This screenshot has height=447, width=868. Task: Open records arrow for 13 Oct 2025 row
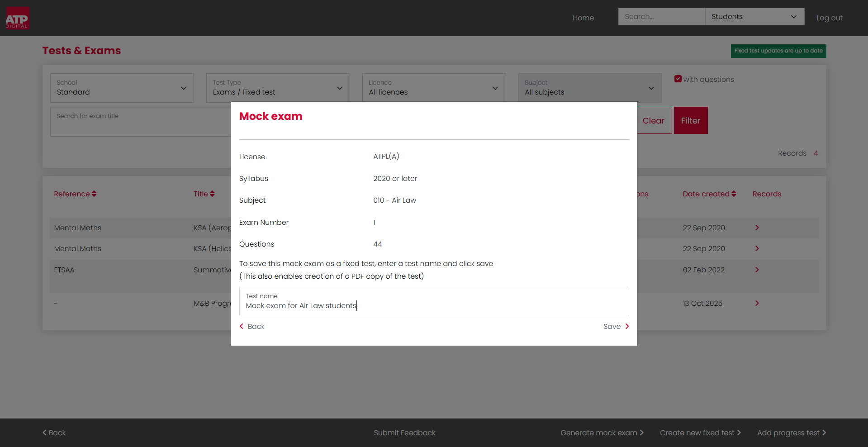pyautogui.click(x=757, y=303)
